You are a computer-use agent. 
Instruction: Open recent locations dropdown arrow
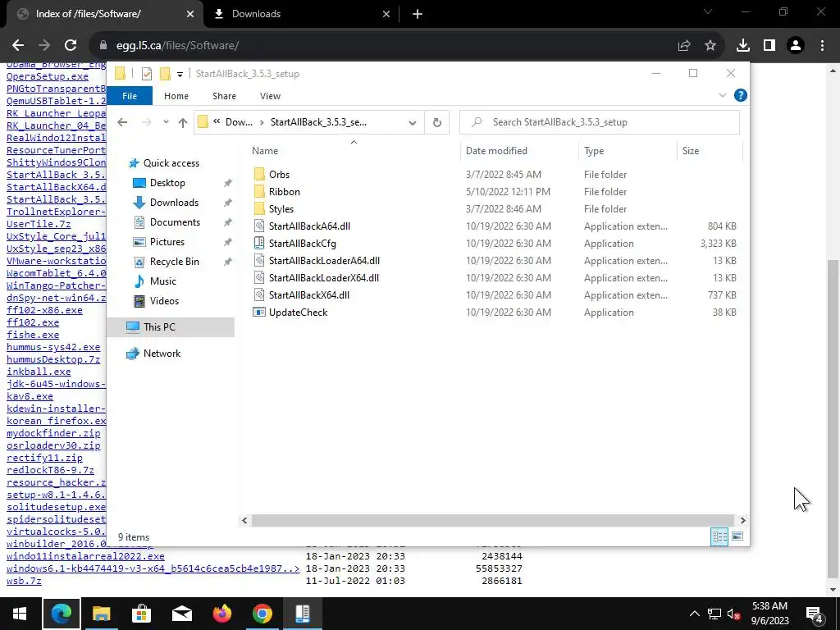point(166,122)
